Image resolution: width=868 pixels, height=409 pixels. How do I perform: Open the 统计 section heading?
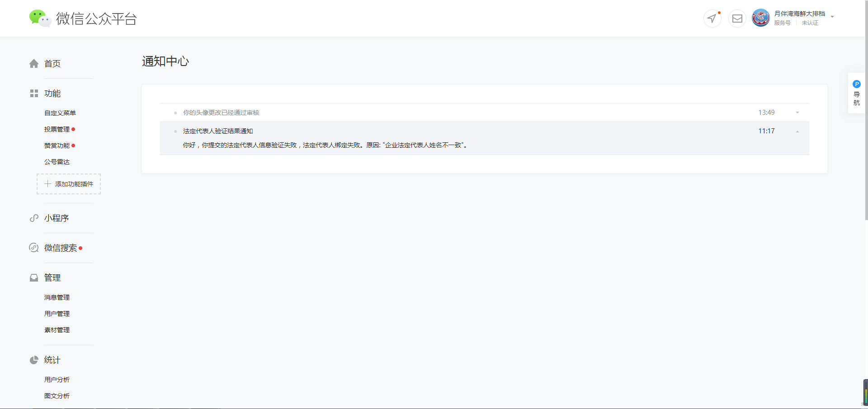point(52,360)
